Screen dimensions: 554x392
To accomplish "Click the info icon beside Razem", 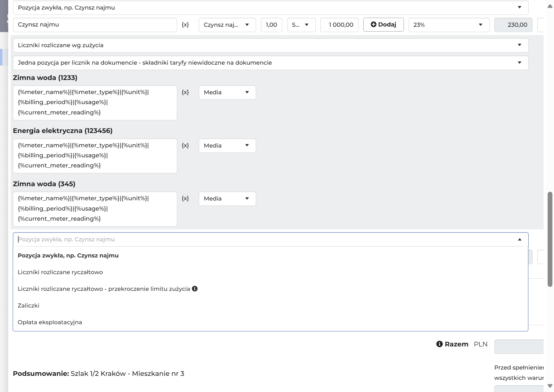I will click(439, 344).
